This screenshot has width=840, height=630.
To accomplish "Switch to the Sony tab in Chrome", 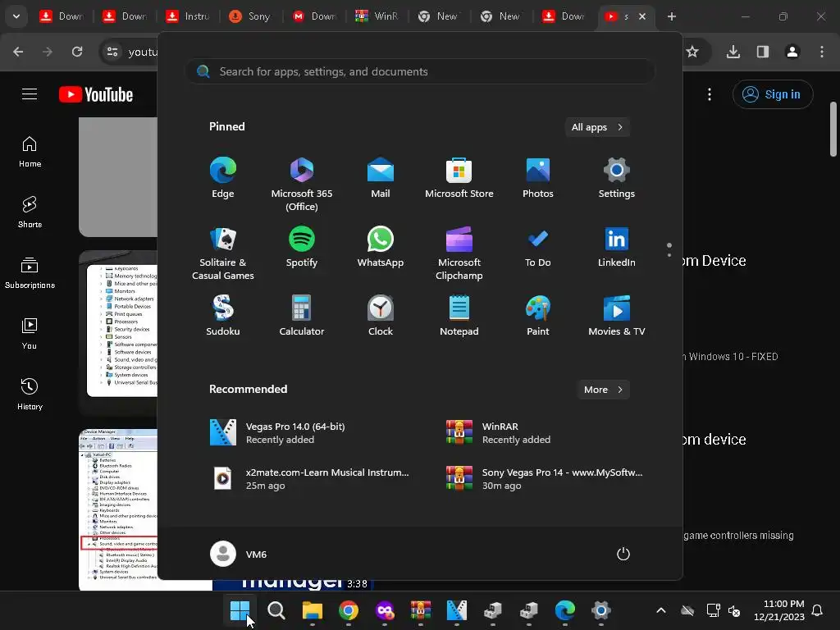I will point(251,16).
